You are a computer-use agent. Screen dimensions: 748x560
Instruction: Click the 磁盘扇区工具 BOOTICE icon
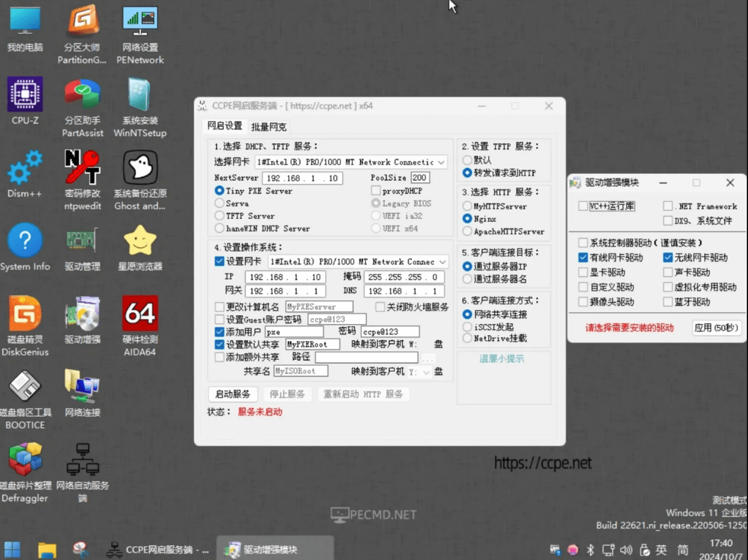(x=25, y=399)
